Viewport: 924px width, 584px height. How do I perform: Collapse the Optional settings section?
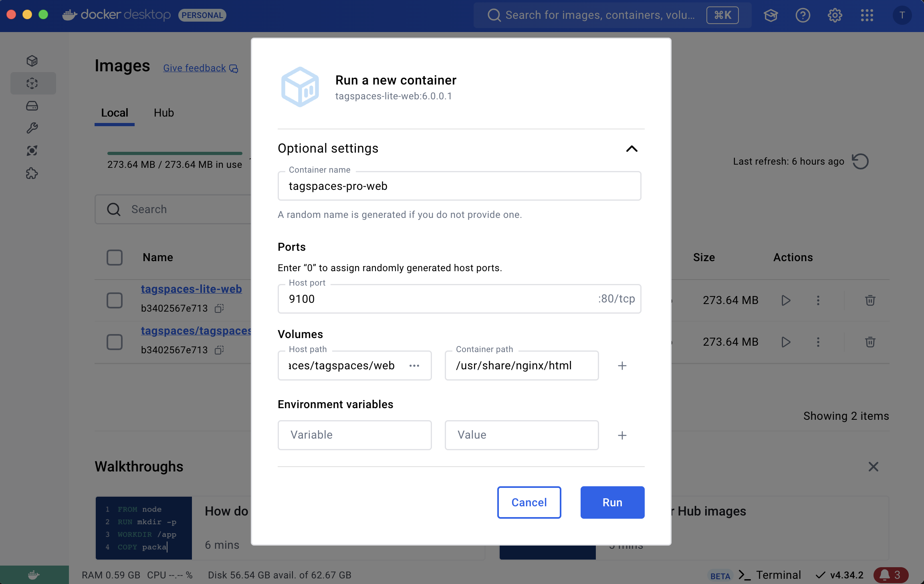coord(631,149)
